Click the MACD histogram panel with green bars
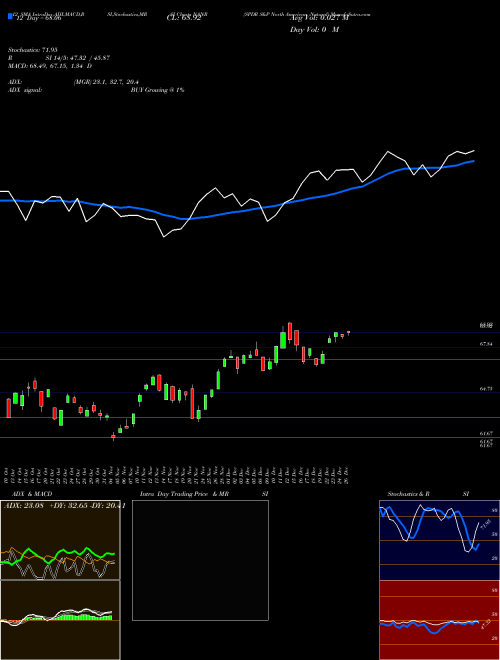 click(60, 620)
